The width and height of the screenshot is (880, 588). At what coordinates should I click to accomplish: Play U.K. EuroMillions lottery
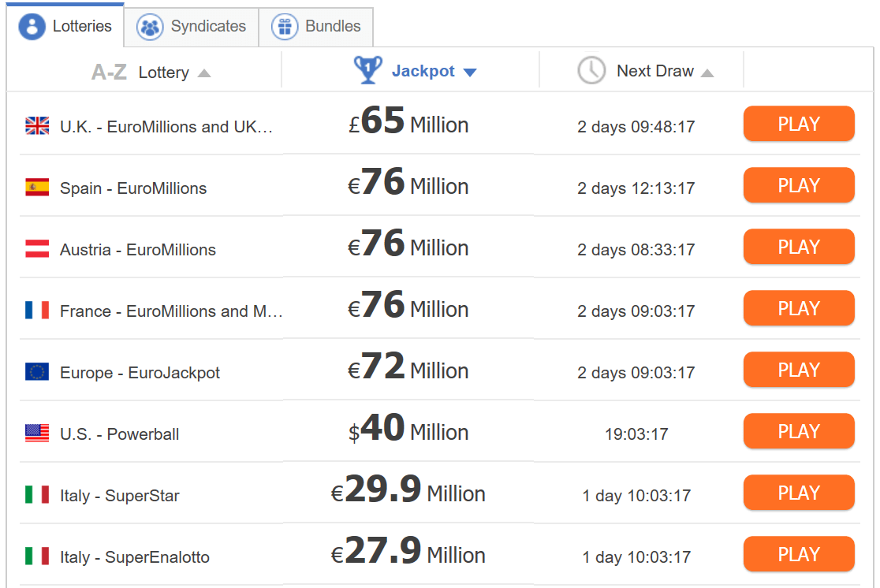[799, 125]
